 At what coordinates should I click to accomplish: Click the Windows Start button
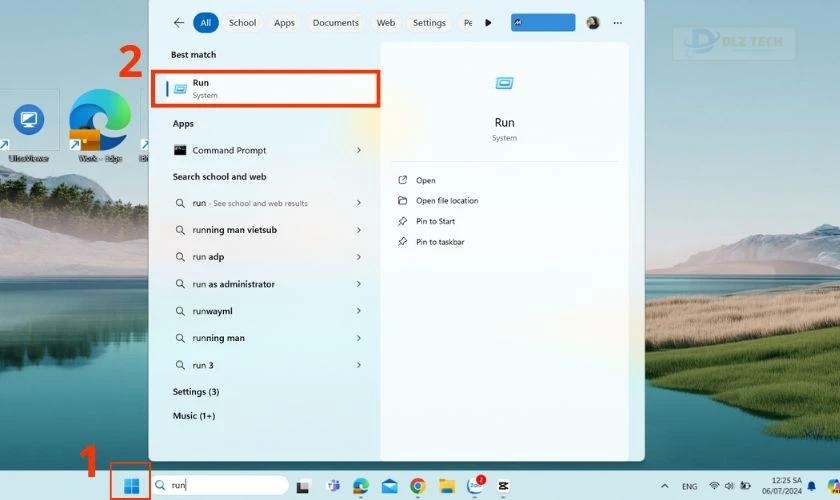click(131, 486)
